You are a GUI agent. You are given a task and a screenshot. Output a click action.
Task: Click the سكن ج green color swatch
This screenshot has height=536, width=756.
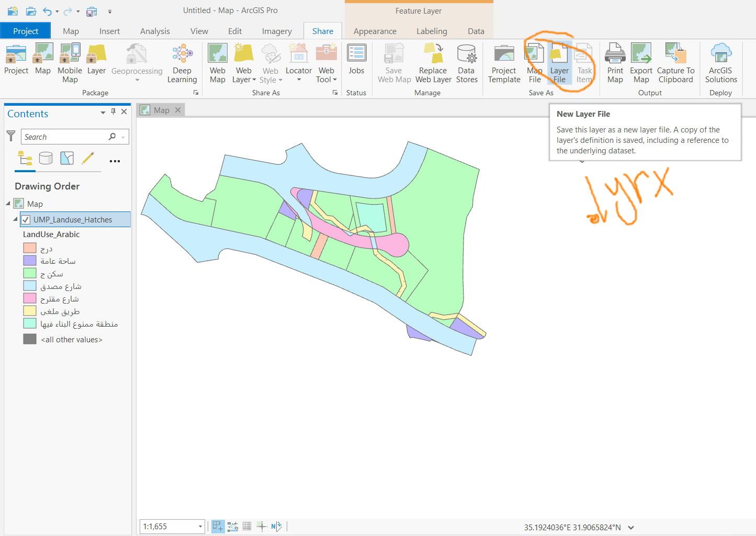(29, 273)
